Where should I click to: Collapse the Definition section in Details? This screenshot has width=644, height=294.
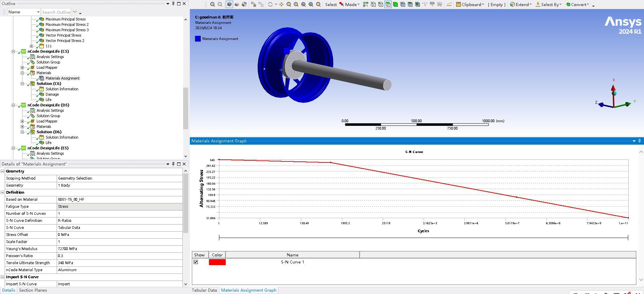[2, 192]
